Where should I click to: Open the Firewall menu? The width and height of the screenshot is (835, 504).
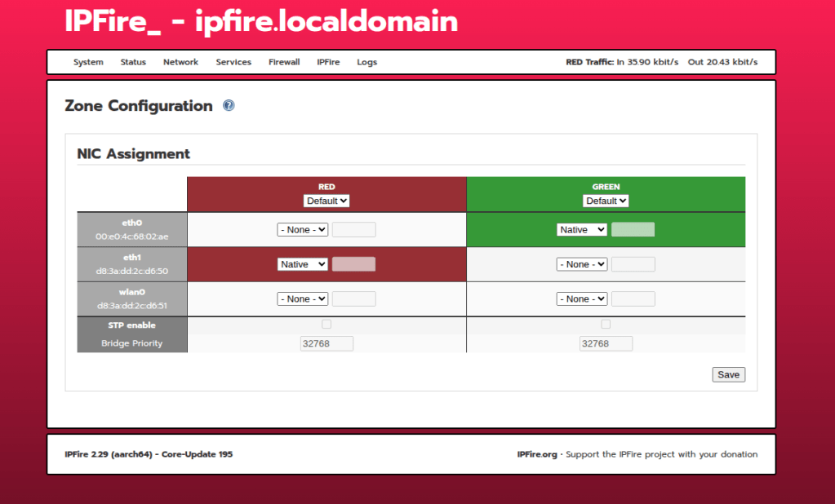click(284, 62)
